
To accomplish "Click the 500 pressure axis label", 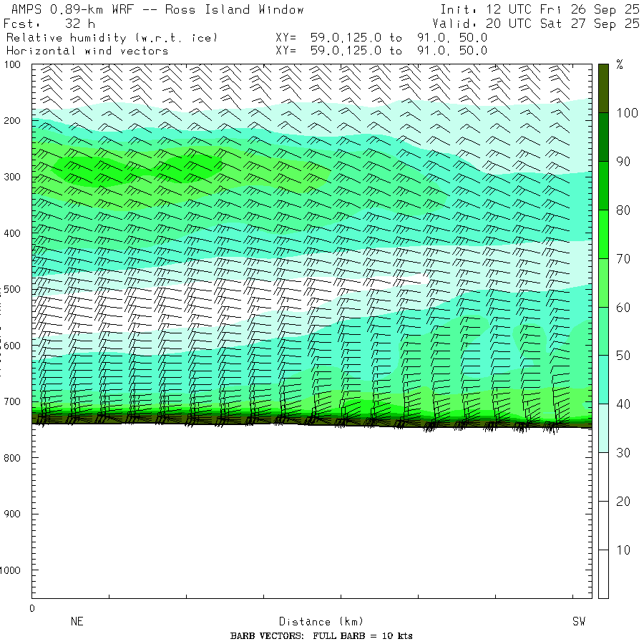I will point(12,289).
